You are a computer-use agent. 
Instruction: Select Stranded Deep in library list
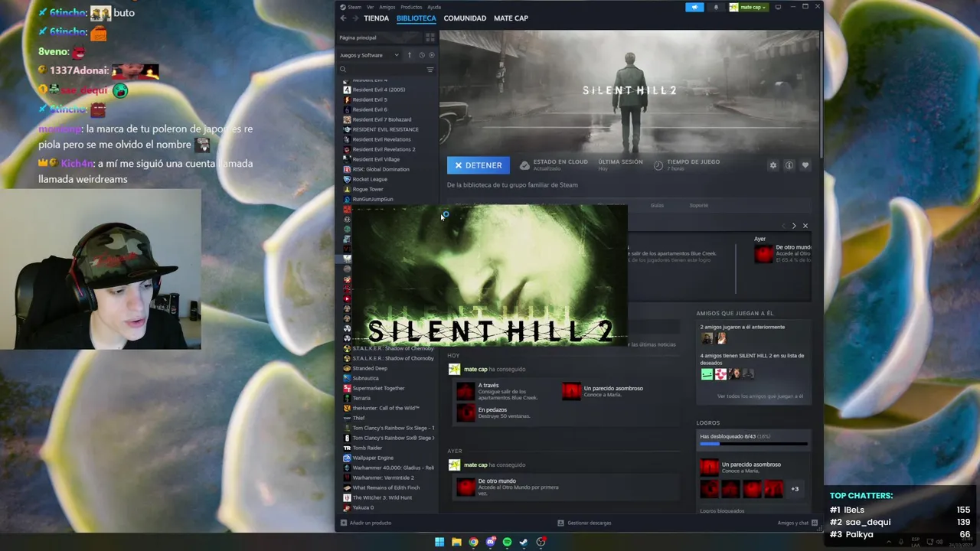coord(370,368)
